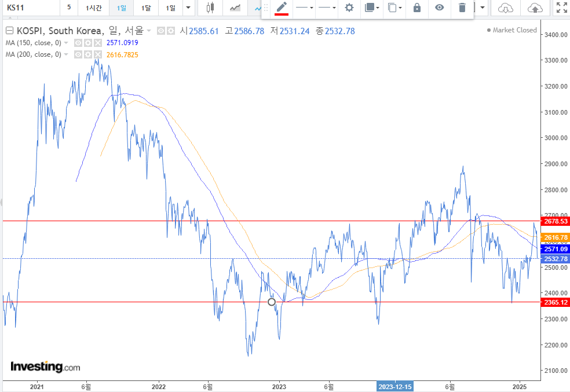Open the clone/copy drawing dropdown
Viewport: 570px width, 392px height.
coord(394,8)
